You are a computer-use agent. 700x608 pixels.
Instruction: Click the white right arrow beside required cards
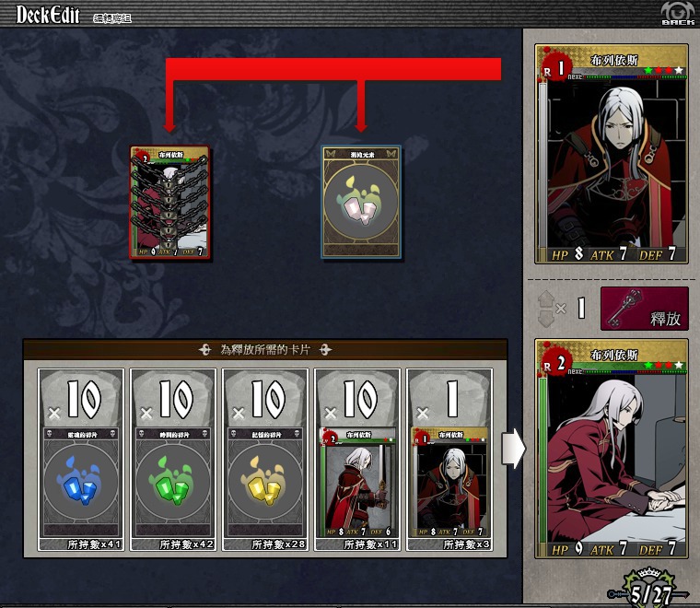click(513, 449)
